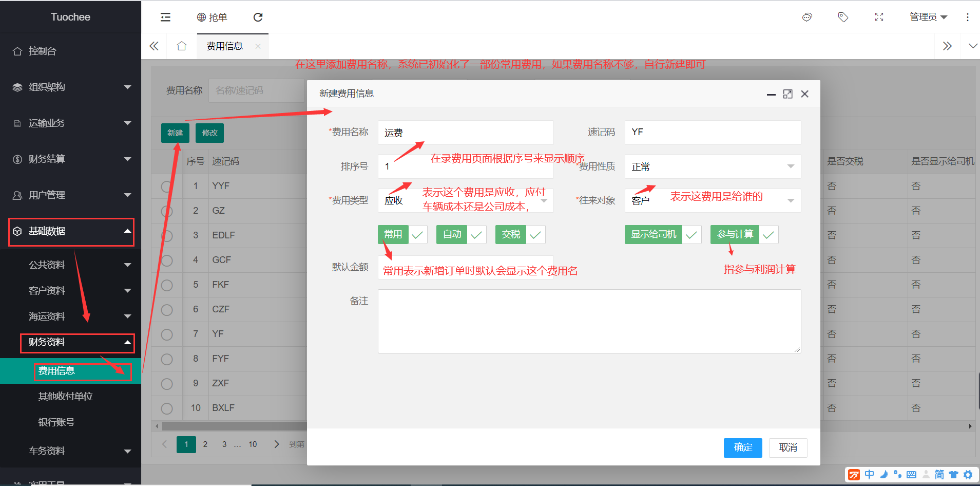Open the 费用性质 dropdown showing 正常

click(x=713, y=166)
